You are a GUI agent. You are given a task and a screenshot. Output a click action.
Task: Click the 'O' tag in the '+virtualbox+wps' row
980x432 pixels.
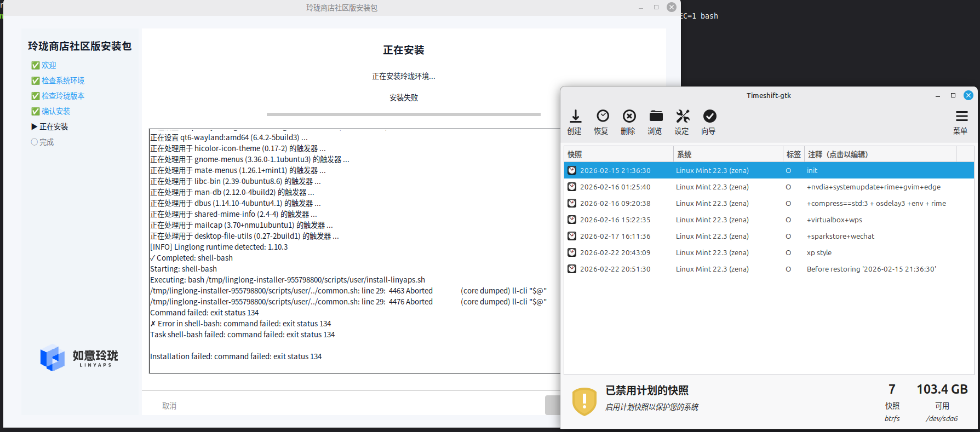pyautogui.click(x=788, y=220)
